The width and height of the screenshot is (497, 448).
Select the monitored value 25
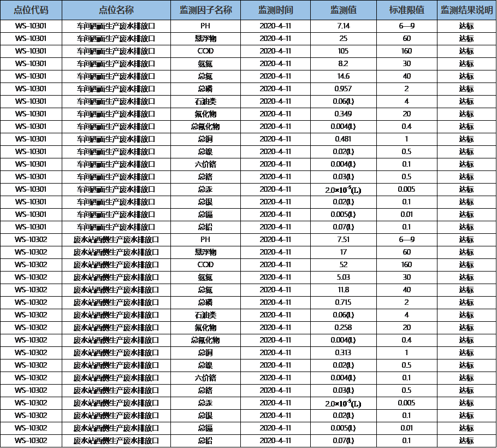(344, 39)
